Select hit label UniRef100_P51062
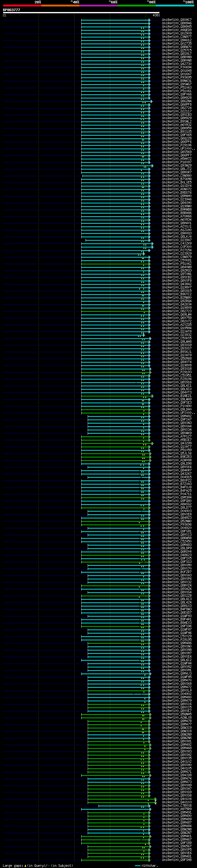The width and height of the screenshot is (197, 868). [176, 264]
